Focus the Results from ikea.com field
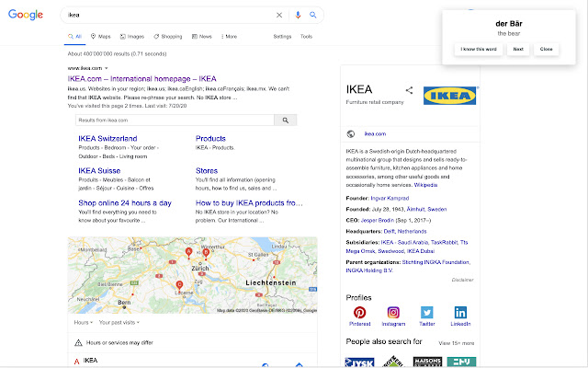This screenshot has height=368, width=588. (x=175, y=121)
